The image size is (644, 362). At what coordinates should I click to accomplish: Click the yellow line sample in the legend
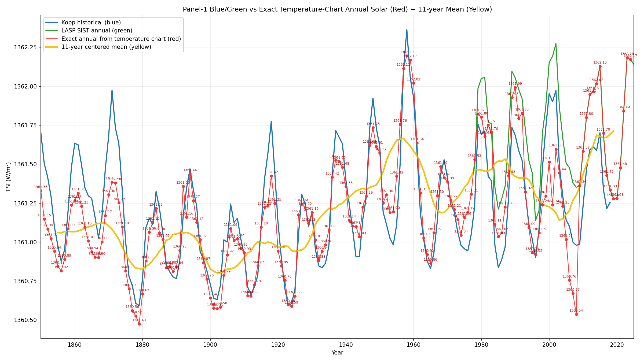pyautogui.click(x=52, y=47)
